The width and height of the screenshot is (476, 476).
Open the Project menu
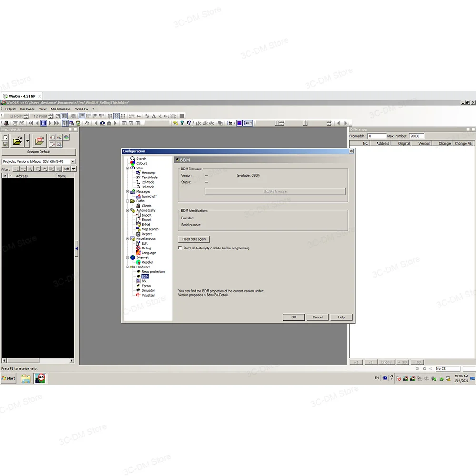coord(10,109)
